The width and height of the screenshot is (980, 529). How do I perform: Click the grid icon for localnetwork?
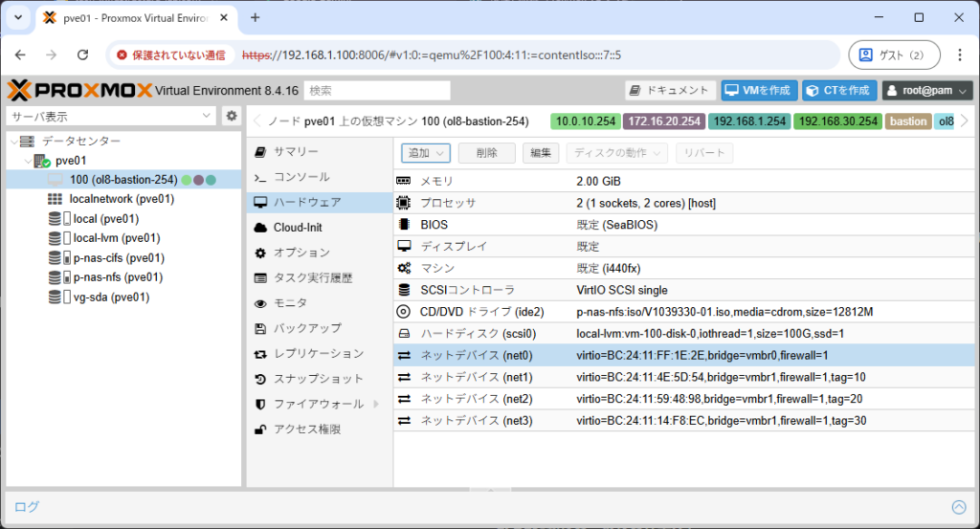point(55,199)
